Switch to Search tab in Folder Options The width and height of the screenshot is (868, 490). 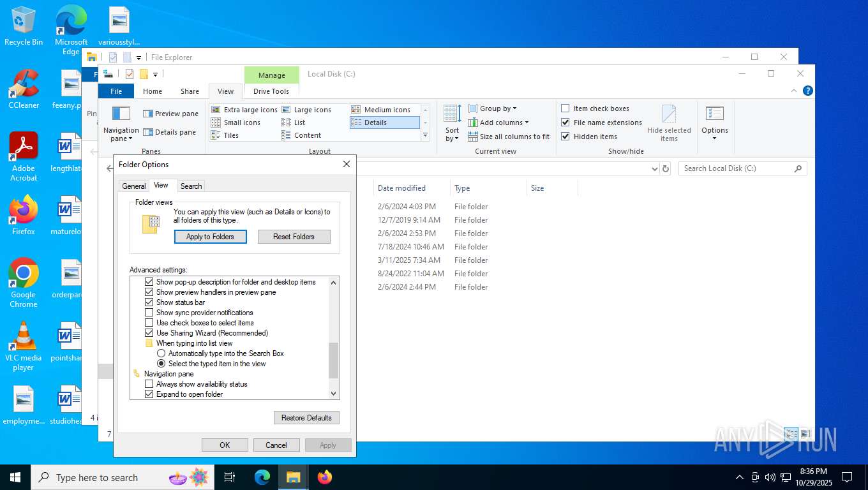point(191,186)
